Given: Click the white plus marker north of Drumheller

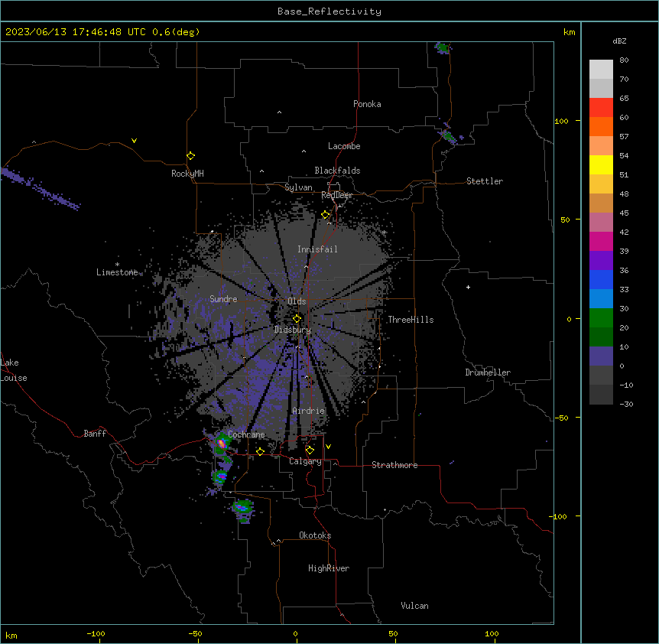Looking at the screenshot, I should click(468, 287).
